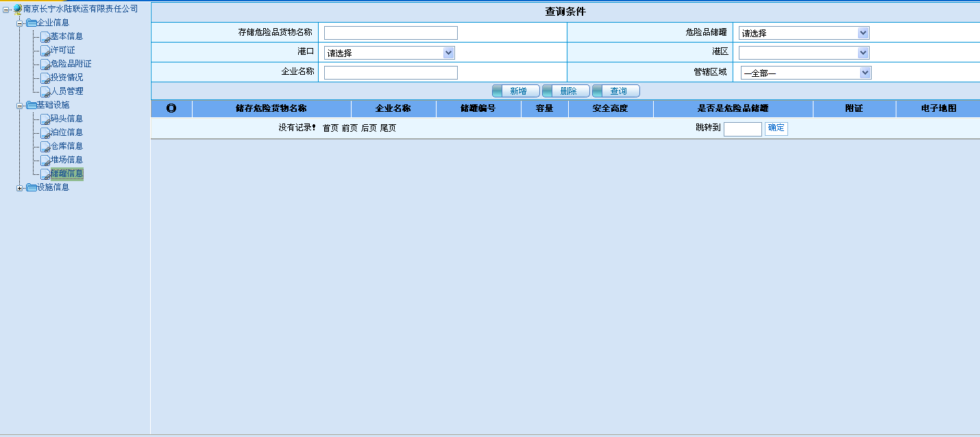Click the document icon next to 危险品附证
The width and height of the screenshot is (980, 437).
coord(45,64)
